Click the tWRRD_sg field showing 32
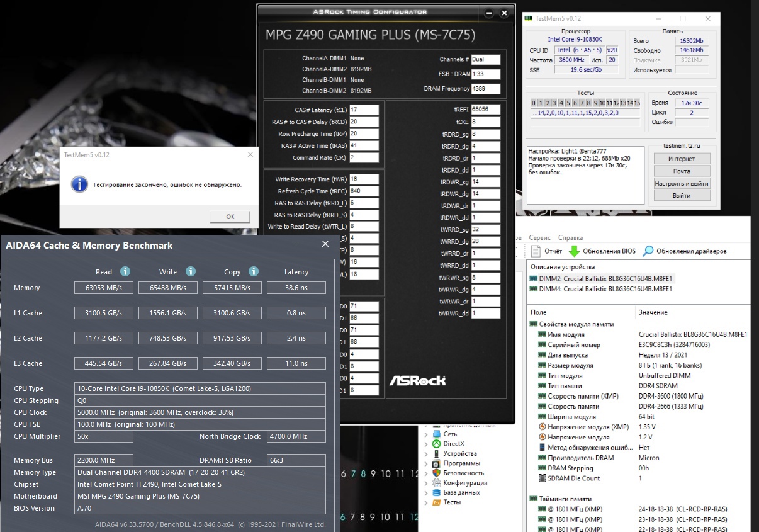Image resolution: width=759 pixels, height=532 pixels. (x=485, y=230)
